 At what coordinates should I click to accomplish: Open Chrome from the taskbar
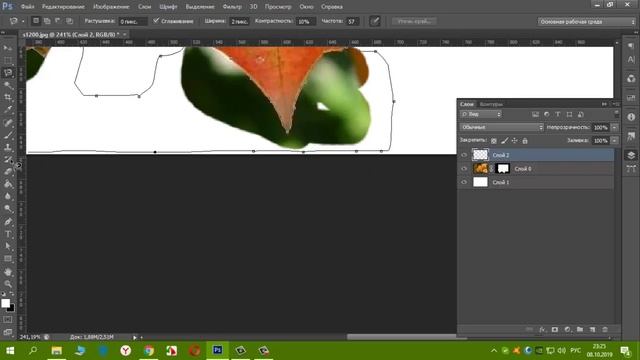coord(149,350)
